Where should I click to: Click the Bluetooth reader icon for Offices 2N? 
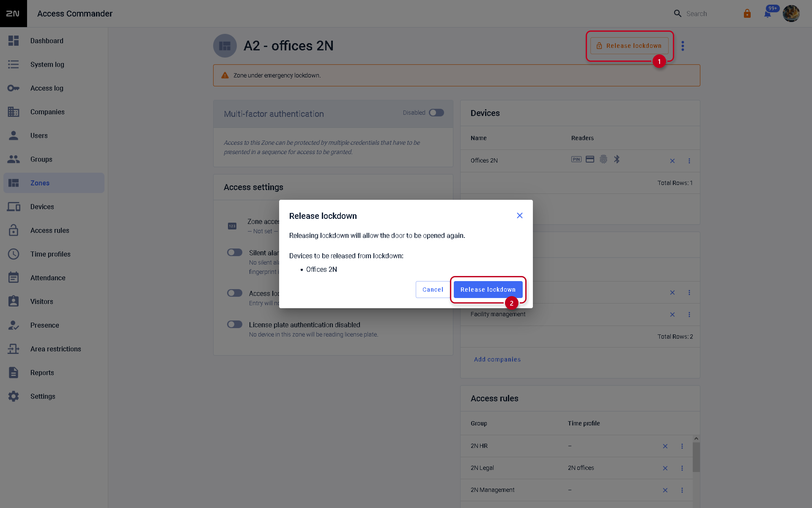617,159
